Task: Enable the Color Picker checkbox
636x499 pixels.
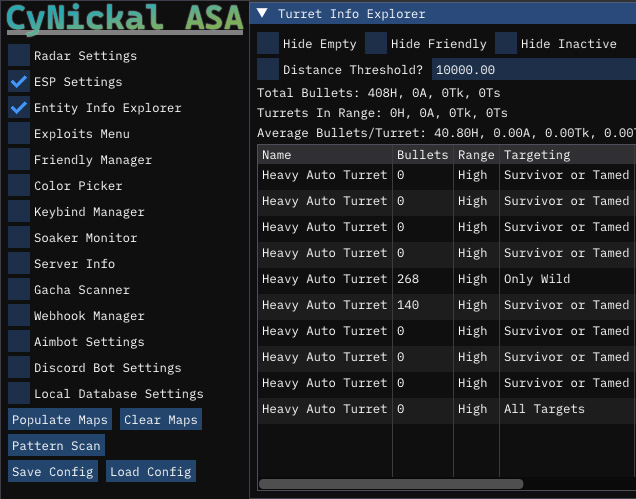Action: click(x=19, y=186)
